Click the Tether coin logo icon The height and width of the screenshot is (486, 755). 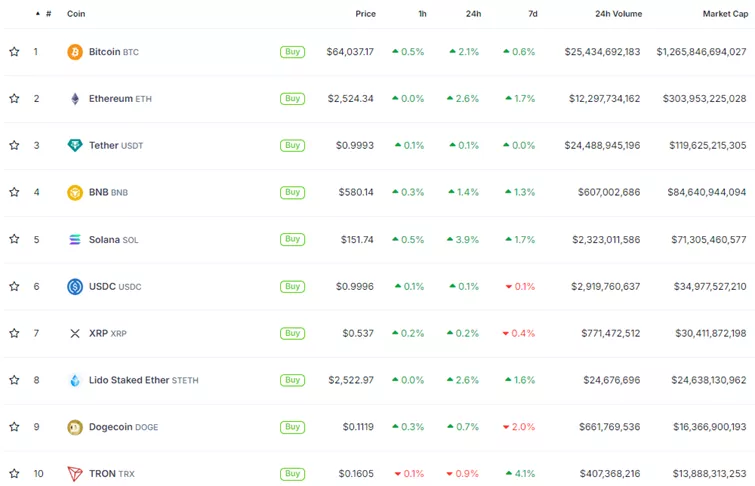75,146
